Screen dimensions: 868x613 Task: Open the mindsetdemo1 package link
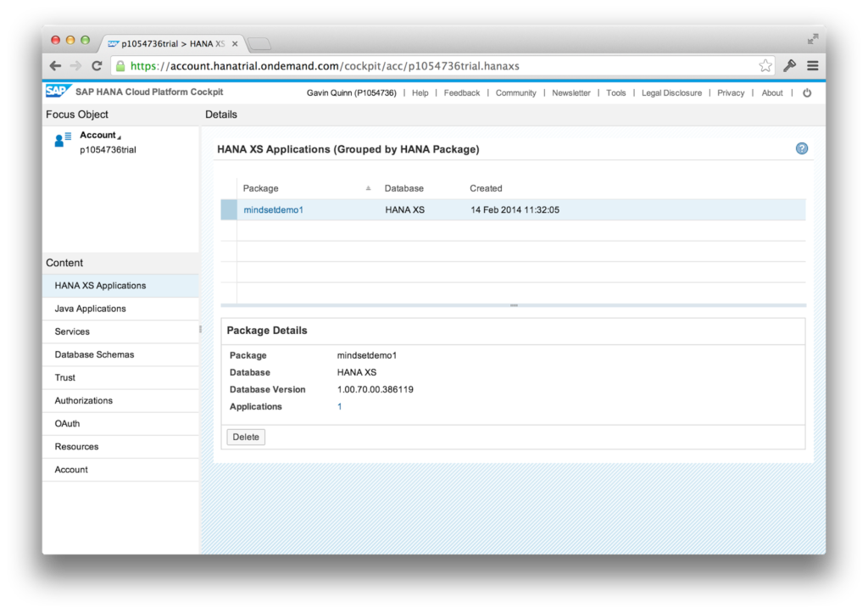tap(274, 210)
